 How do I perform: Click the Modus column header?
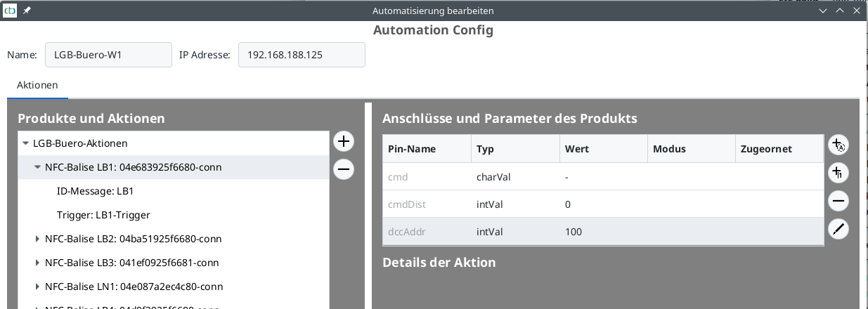[x=692, y=149]
